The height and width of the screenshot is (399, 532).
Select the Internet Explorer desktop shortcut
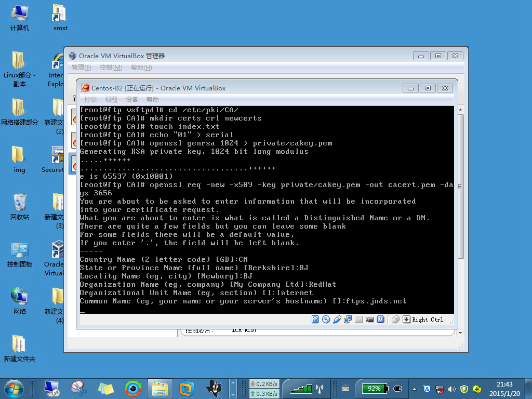[x=56, y=70]
